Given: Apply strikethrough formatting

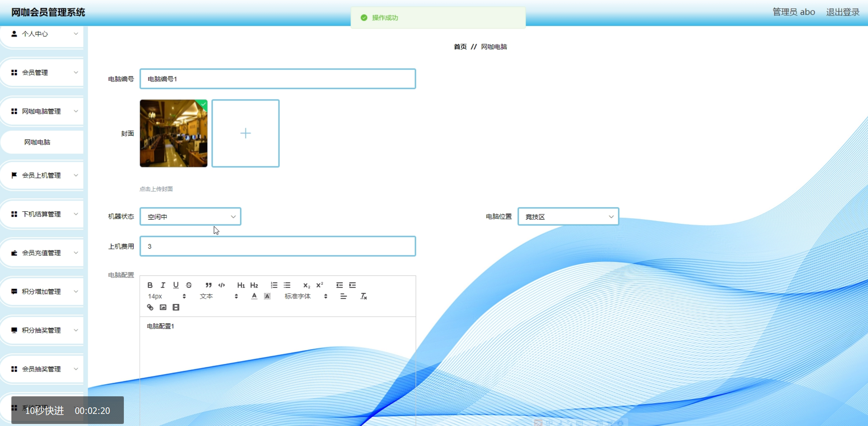Looking at the screenshot, I should [189, 285].
